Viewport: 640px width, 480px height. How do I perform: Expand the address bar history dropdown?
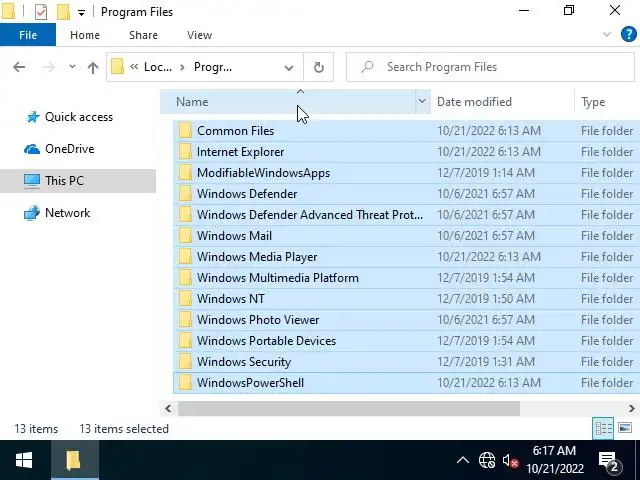[x=289, y=67]
